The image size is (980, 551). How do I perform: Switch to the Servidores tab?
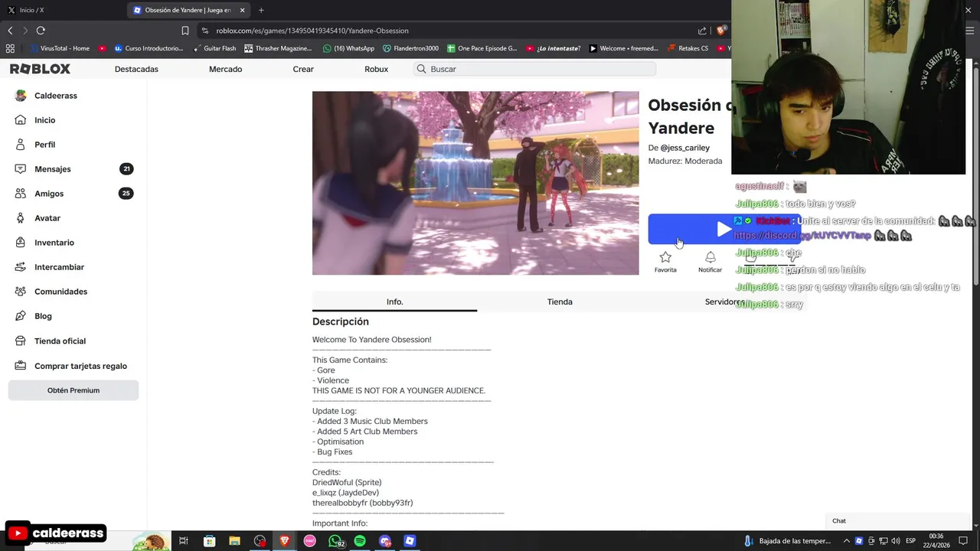click(724, 302)
